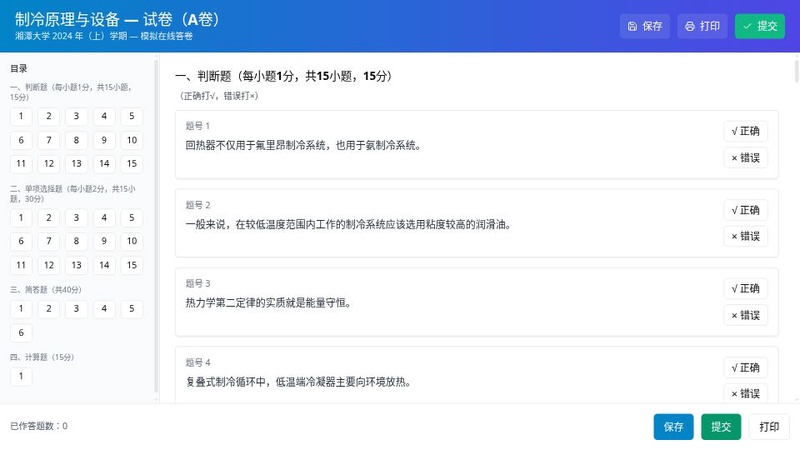This screenshot has width=800, height=450.
Task: Jump to 判断题 question 13 in sidebar
Action: pos(76,164)
